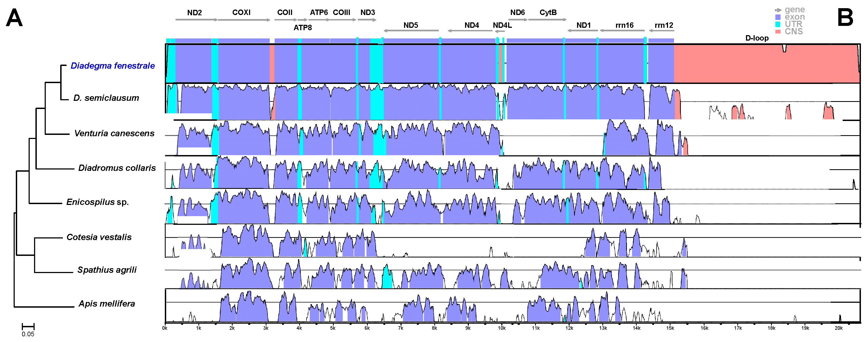Click the rrn16 gene arrow
This screenshot has width=868, height=342.
pyautogui.click(x=622, y=31)
